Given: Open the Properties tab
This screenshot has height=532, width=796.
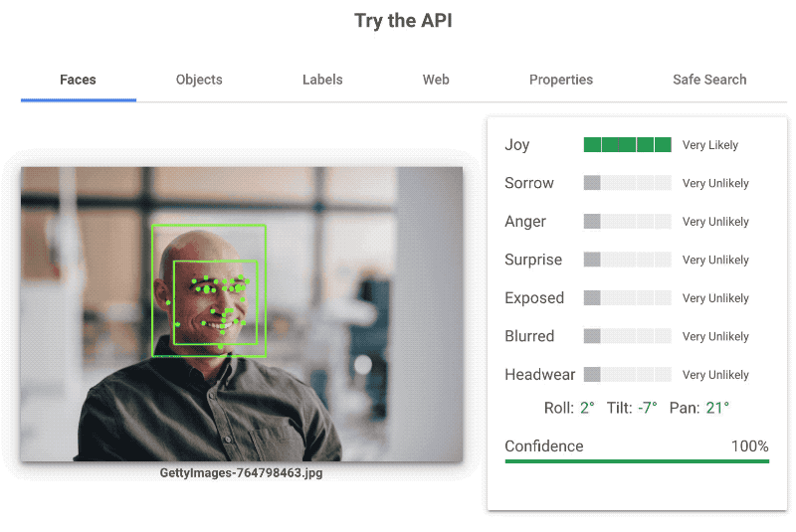Looking at the screenshot, I should pyautogui.click(x=561, y=80).
